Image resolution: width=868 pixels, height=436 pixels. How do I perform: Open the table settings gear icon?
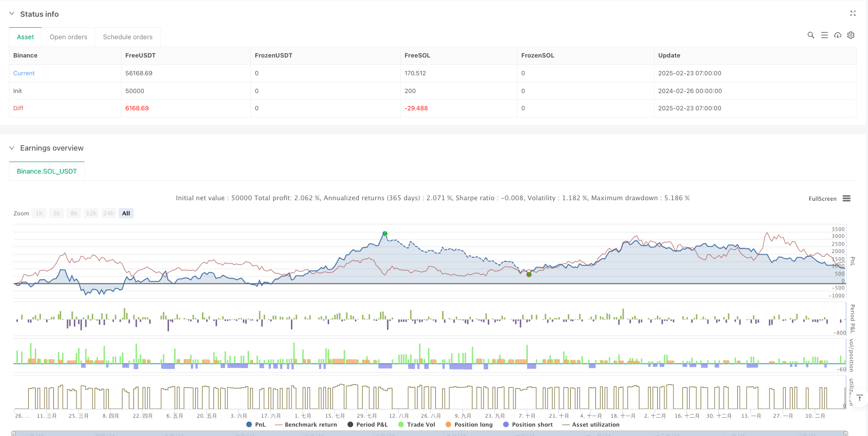coord(851,35)
